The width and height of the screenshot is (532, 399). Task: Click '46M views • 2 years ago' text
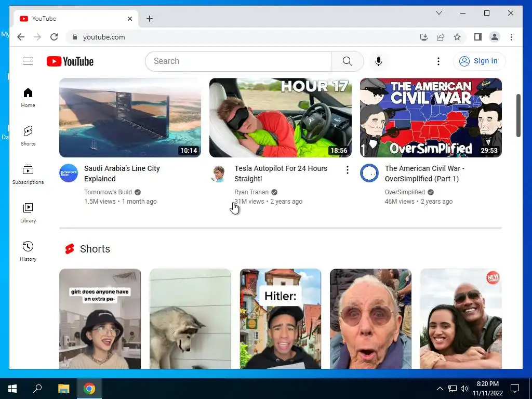tap(418, 202)
